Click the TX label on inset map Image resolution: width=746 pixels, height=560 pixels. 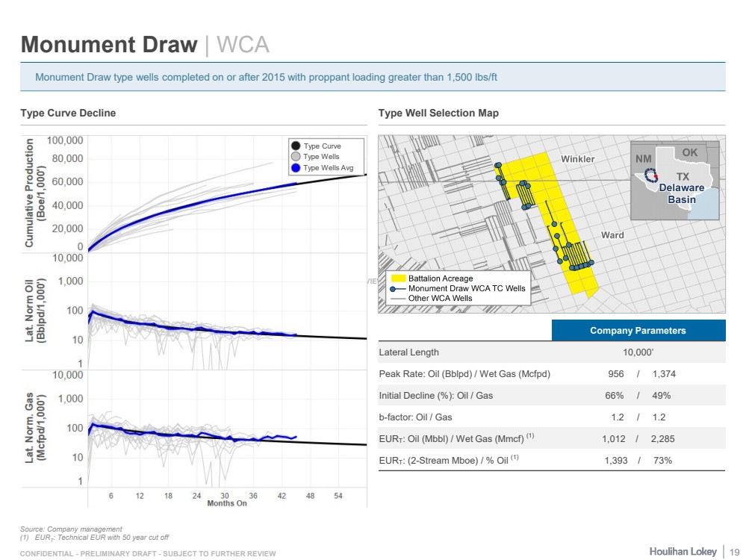[x=682, y=176]
